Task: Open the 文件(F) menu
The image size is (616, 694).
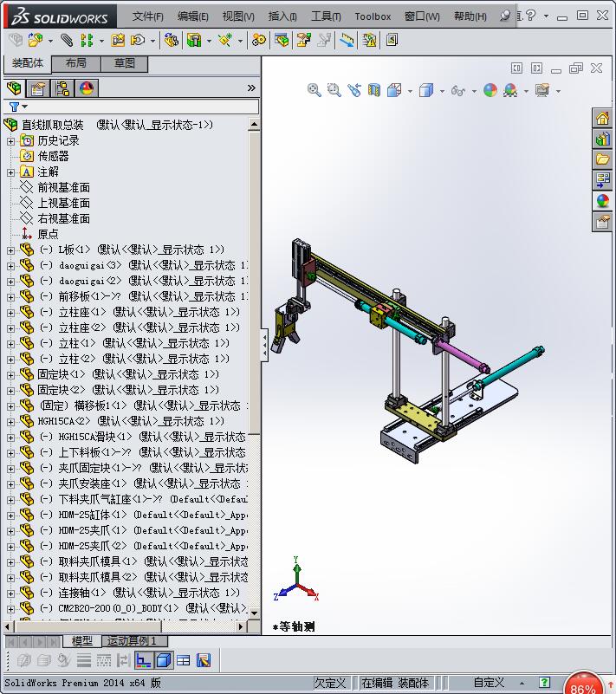Action: click(x=148, y=16)
